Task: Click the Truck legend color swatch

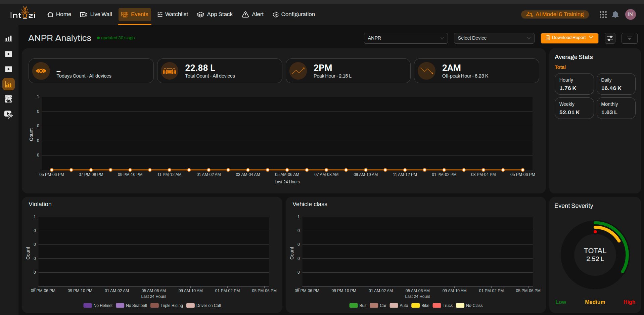Action: pos(437,305)
